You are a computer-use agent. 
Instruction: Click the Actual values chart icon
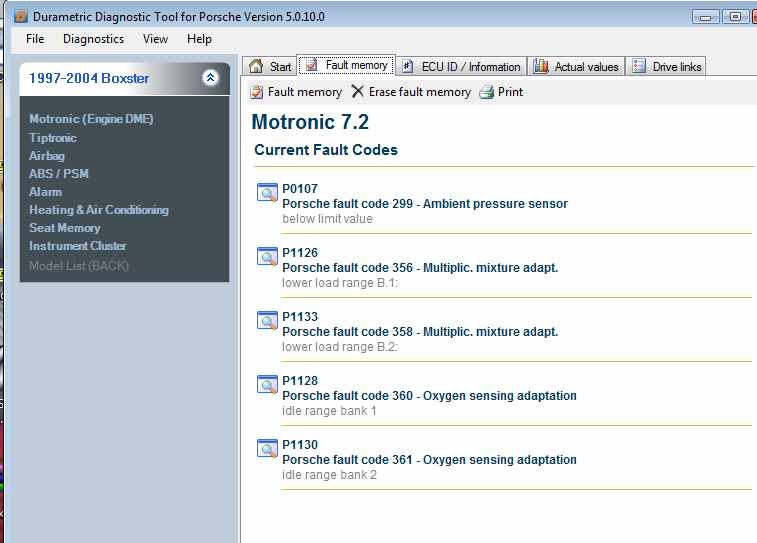point(541,66)
